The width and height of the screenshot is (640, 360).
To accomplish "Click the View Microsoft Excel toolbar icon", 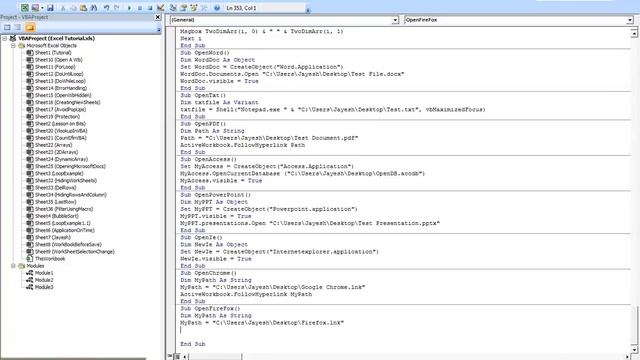I will [x=24, y=8].
